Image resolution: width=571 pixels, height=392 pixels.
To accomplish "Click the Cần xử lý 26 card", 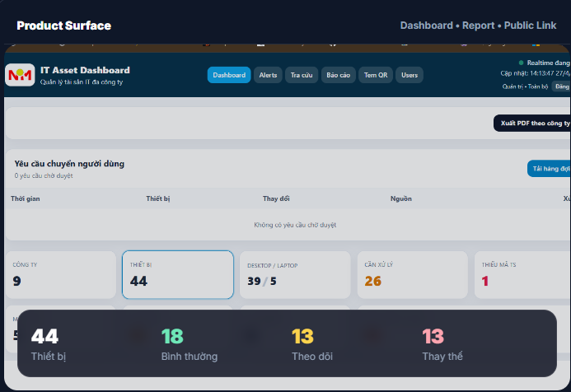I will click(x=412, y=274).
